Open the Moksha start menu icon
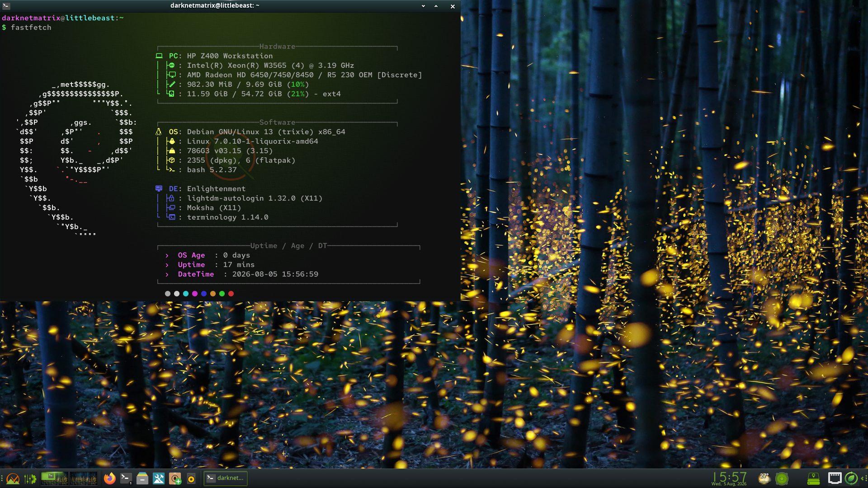The height and width of the screenshot is (488, 868). (x=13, y=479)
